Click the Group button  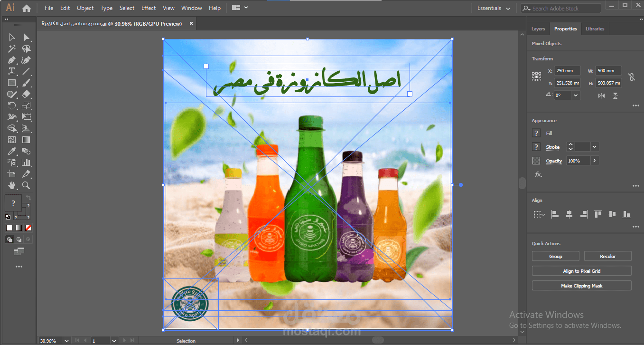(556, 256)
